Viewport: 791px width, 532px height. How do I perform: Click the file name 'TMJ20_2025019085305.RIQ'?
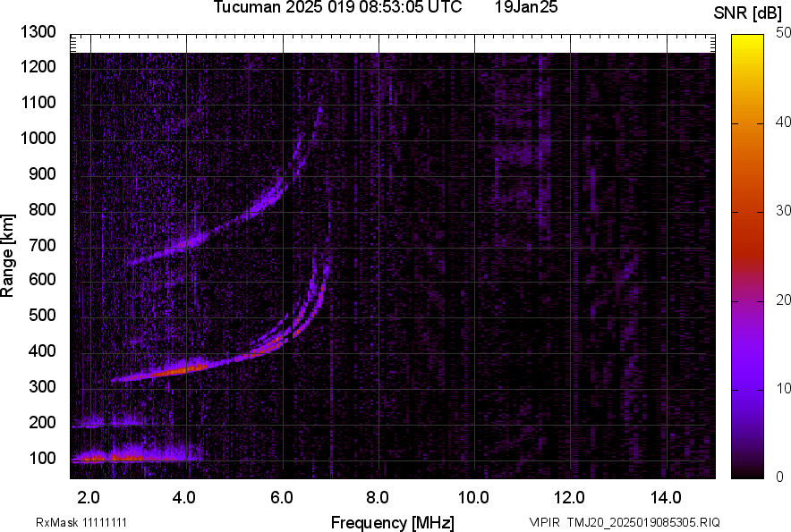(x=643, y=522)
